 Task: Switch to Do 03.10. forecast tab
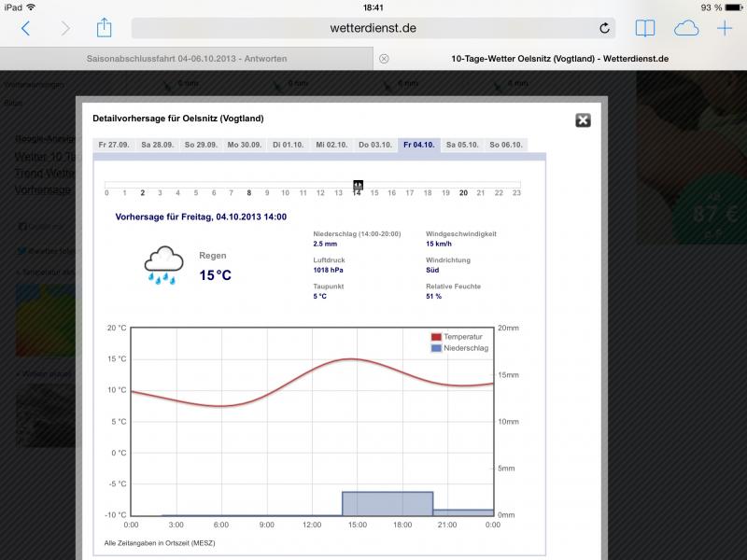(x=375, y=145)
